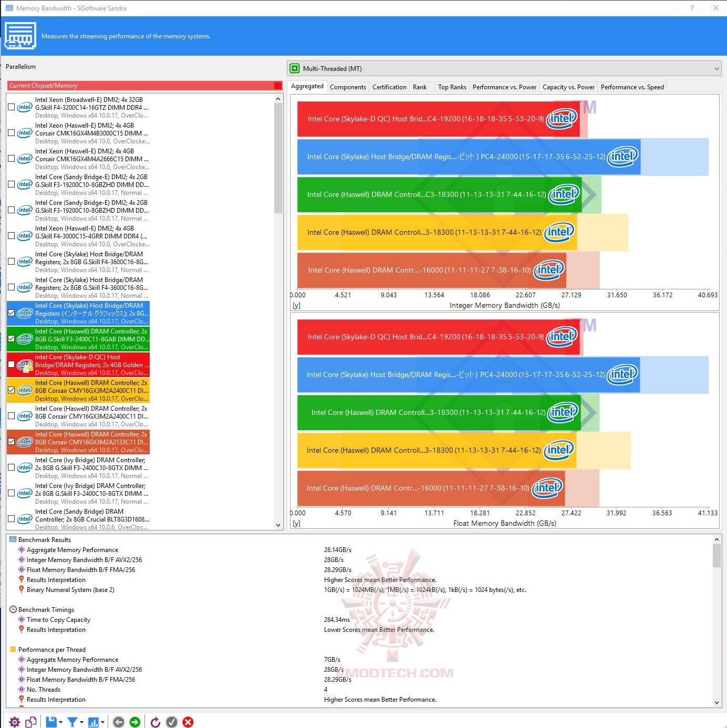
Task: Select the Time to Copy Capacity row
Action: tap(58, 619)
